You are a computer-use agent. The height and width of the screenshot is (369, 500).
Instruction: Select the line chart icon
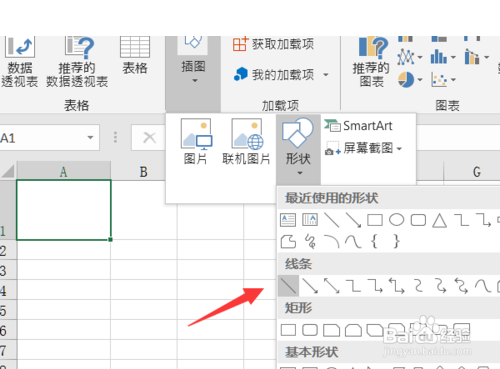click(x=406, y=57)
